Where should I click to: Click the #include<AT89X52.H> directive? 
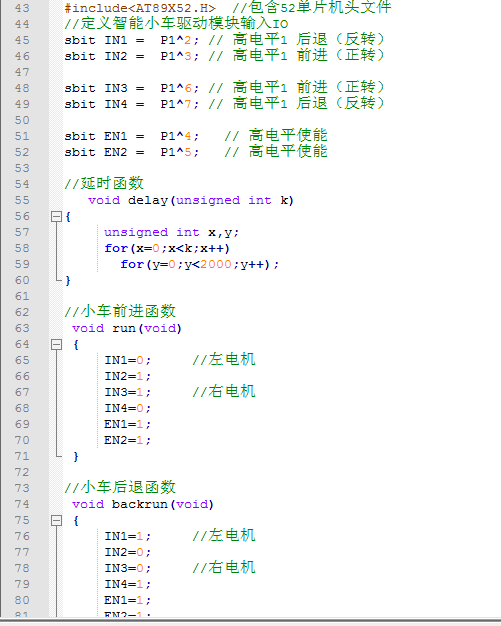[140, 8]
